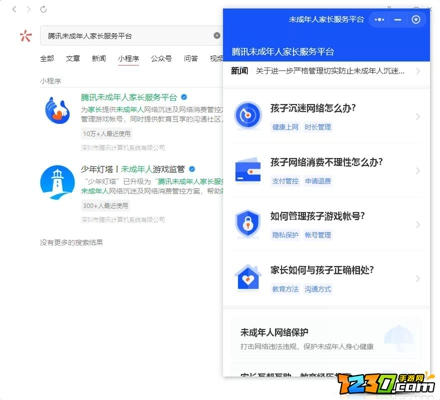This screenshot has height=400, width=440.
Task: Minimize the mini program window
Action: [x=397, y=20]
